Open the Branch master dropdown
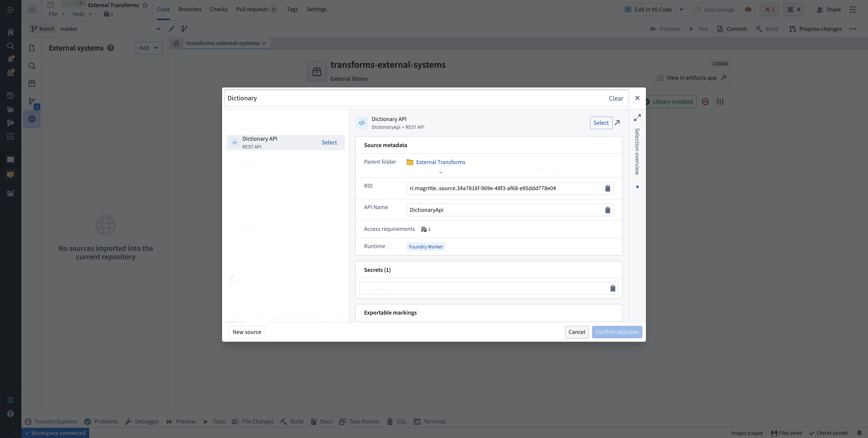This screenshot has width=868, height=438. (95, 29)
